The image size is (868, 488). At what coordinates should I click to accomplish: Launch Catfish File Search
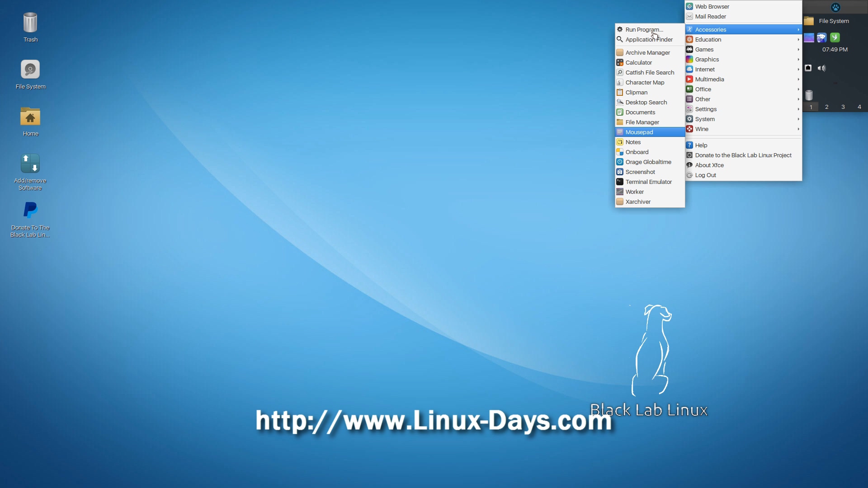(x=650, y=73)
